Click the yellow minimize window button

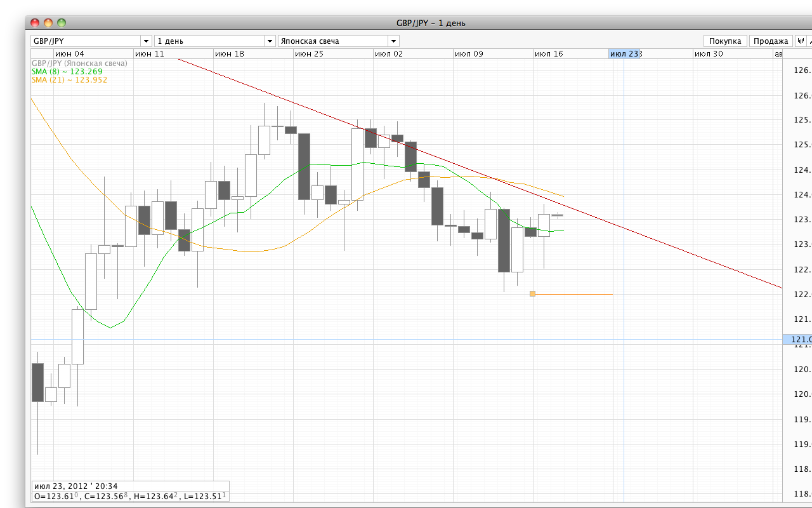(48, 23)
